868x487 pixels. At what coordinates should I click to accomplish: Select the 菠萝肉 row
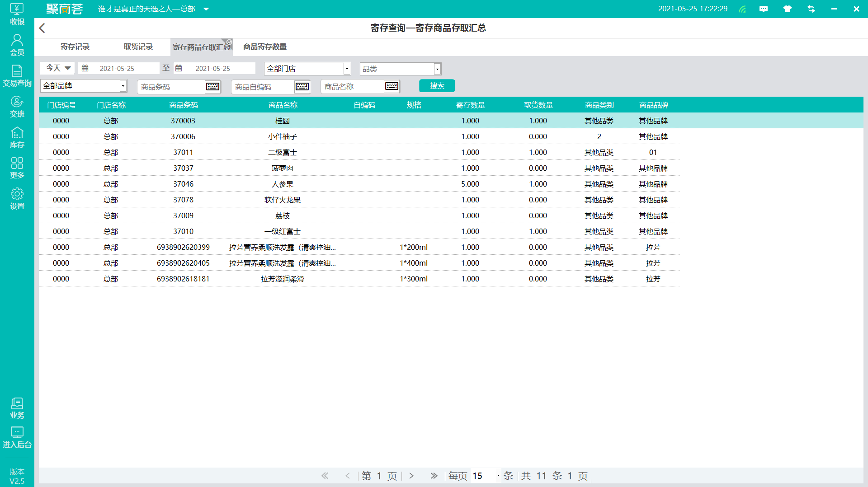point(359,168)
